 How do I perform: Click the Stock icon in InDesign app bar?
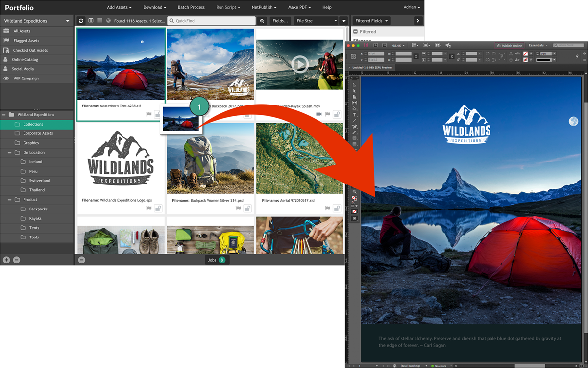point(385,45)
